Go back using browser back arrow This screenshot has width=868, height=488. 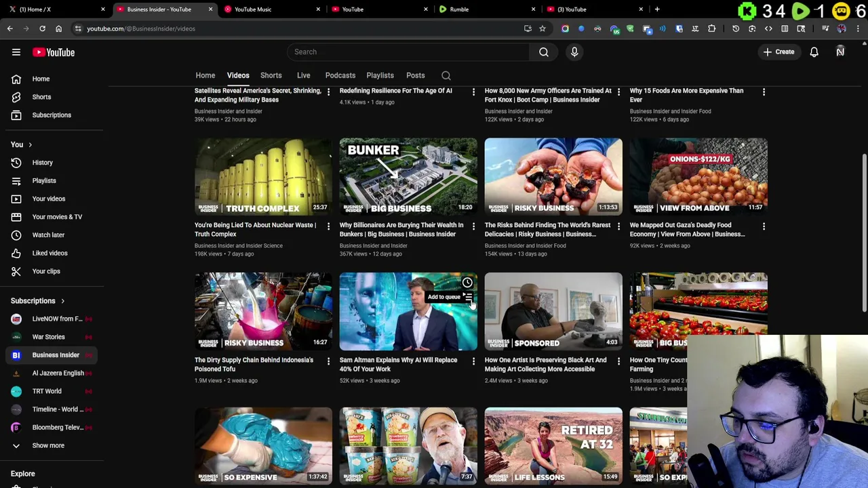tap(9, 28)
